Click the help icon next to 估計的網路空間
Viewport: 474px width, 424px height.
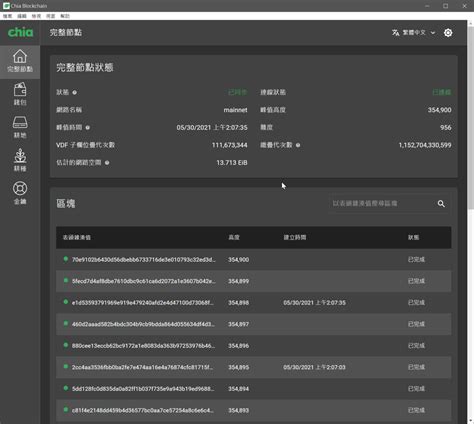tap(107, 163)
